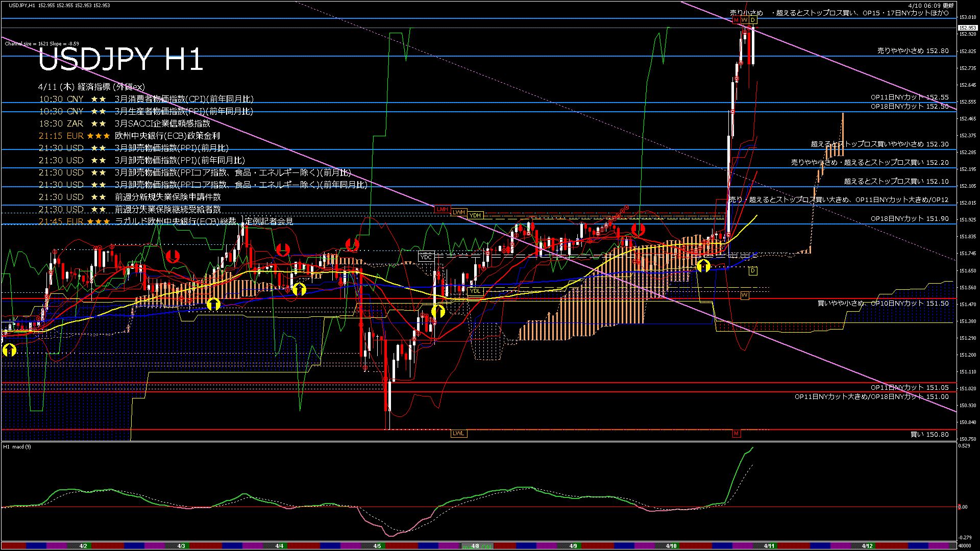Select the 4/12 date on time axis
The width and height of the screenshot is (980, 551).
click(867, 546)
